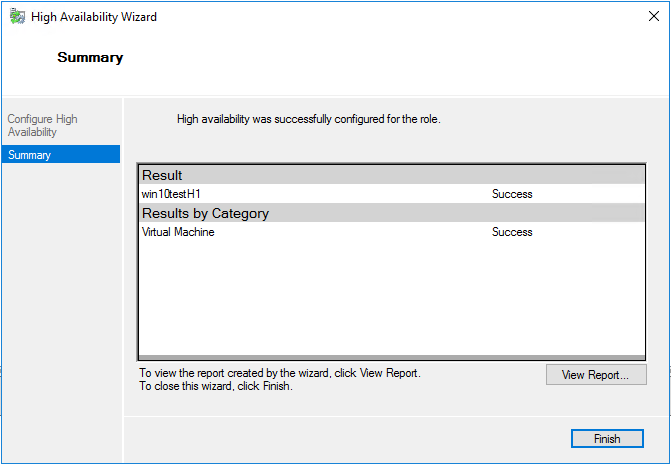
Task: Open the report with View Report button
Action: 596,375
